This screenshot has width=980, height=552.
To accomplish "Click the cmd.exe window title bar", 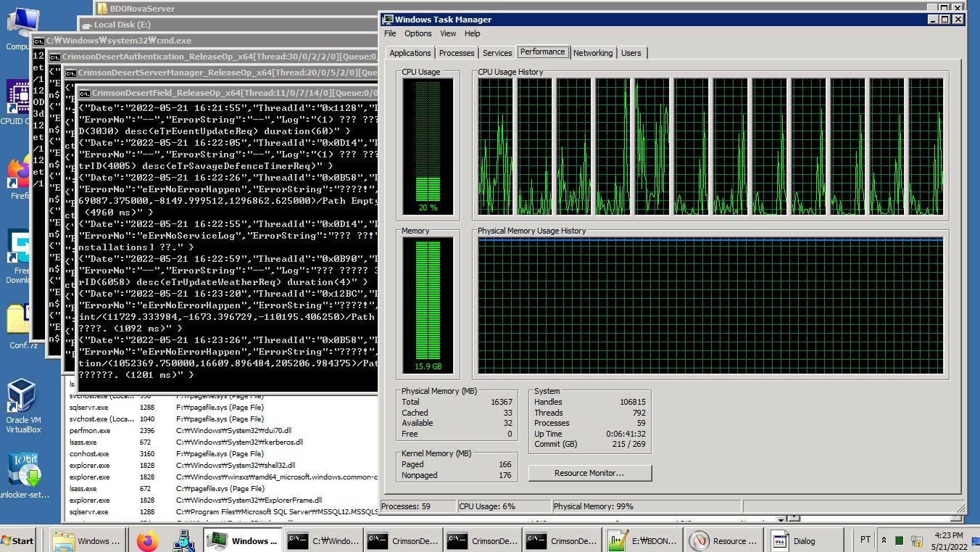I will (x=204, y=41).
